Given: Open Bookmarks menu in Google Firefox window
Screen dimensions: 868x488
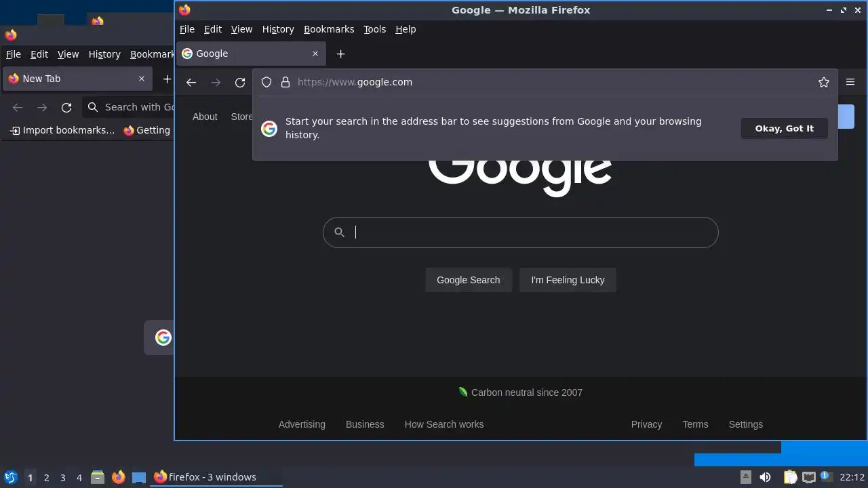Looking at the screenshot, I should point(329,29).
